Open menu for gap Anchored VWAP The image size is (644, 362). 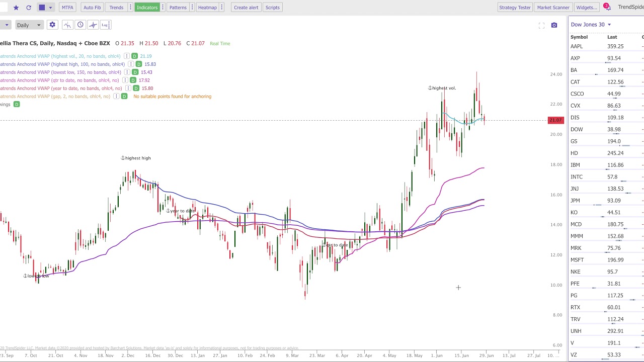click(116, 97)
